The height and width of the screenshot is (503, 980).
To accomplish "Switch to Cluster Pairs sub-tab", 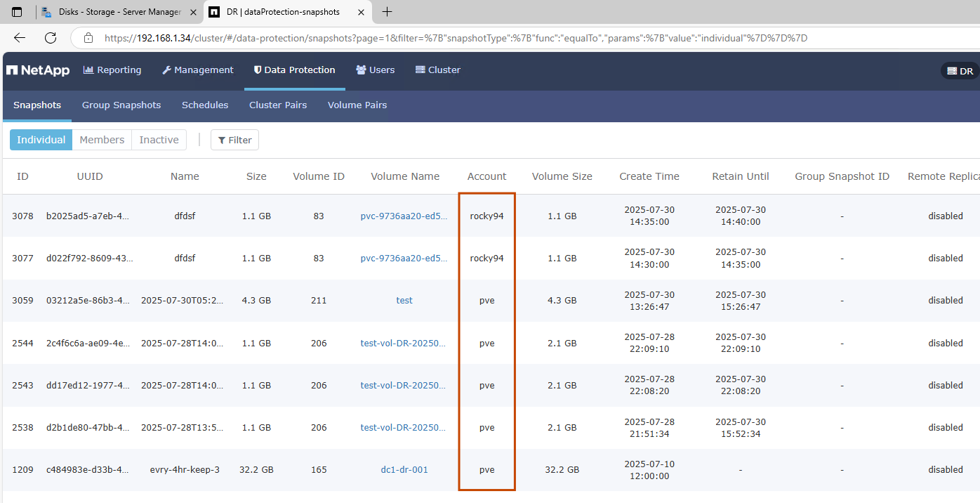I will (x=278, y=105).
